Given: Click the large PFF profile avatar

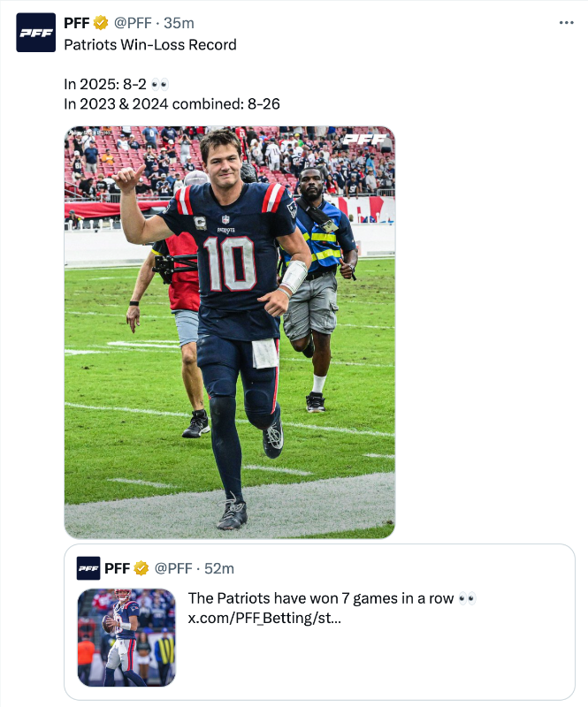Looking at the screenshot, I should (36, 33).
